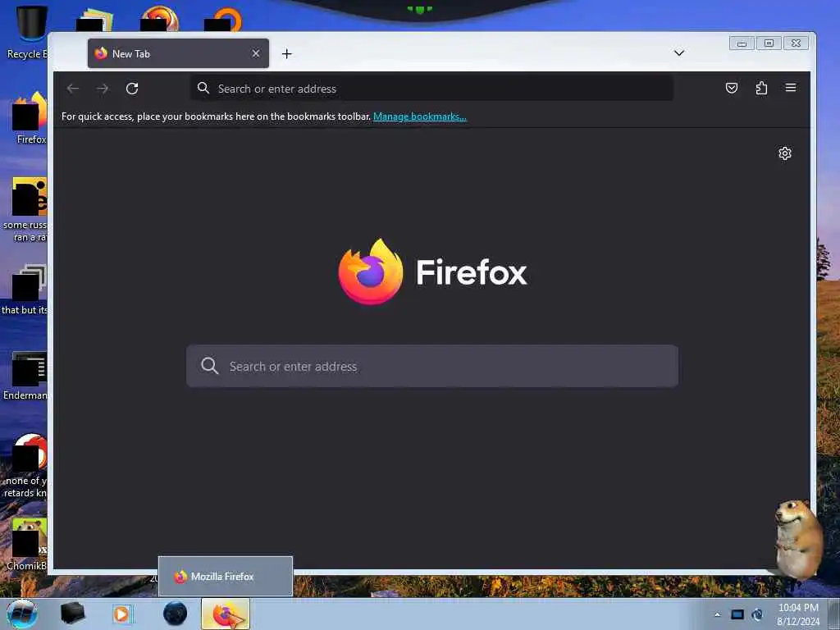The image size is (840, 630).
Task: Click the Manage bookmarks link
Action: (x=419, y=116)
